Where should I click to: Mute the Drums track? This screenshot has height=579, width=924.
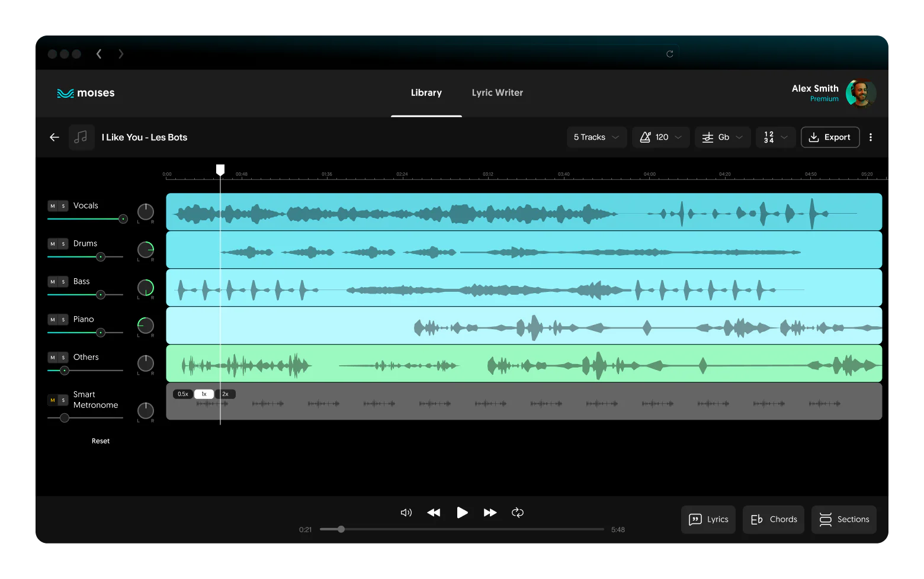53,244
